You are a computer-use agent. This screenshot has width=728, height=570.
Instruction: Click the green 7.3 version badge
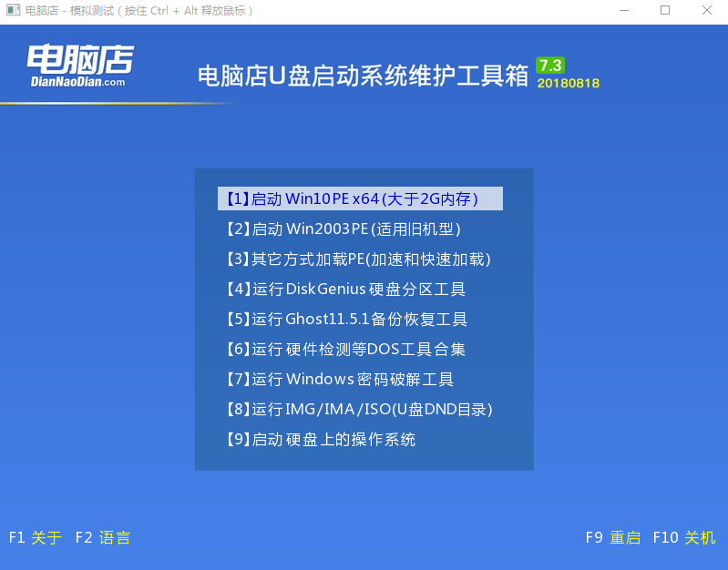pyautogui.click(x=550, y=66)
